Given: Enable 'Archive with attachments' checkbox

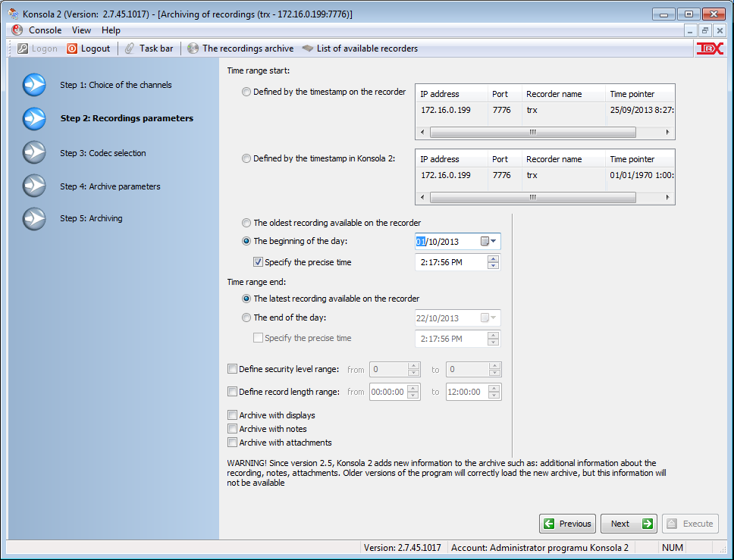Looking at the screenshot, I should (x=232, y=442).
